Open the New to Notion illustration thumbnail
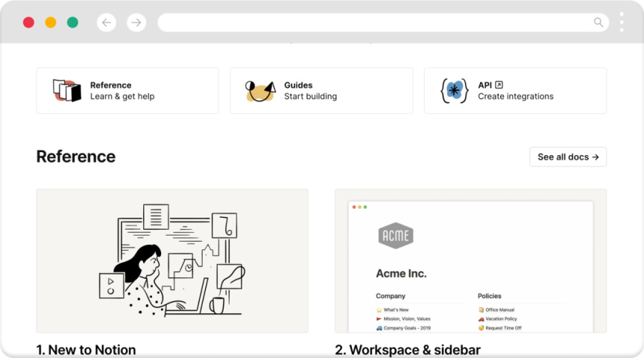This screenshot has width=644, height=358. (x=172, y=260)
